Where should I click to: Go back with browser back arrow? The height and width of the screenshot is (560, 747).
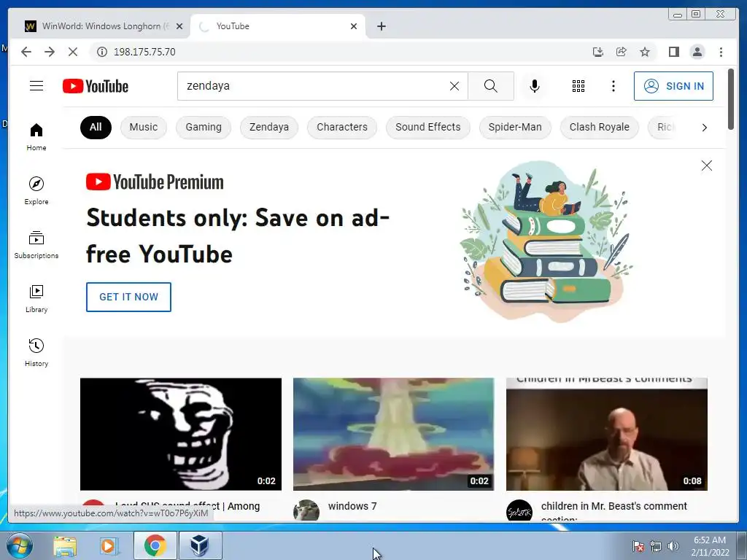click(x=26, y=52)
